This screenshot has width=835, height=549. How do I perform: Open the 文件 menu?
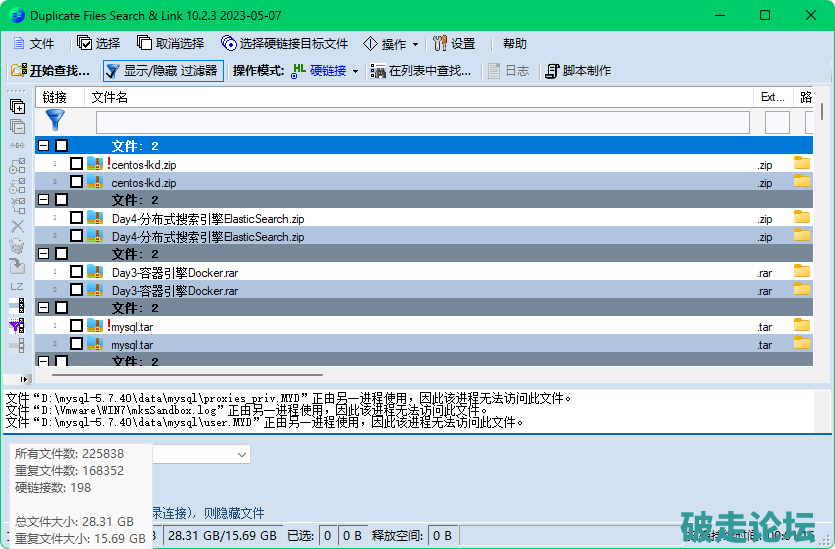pyautogui.click(x=33, y=44)
